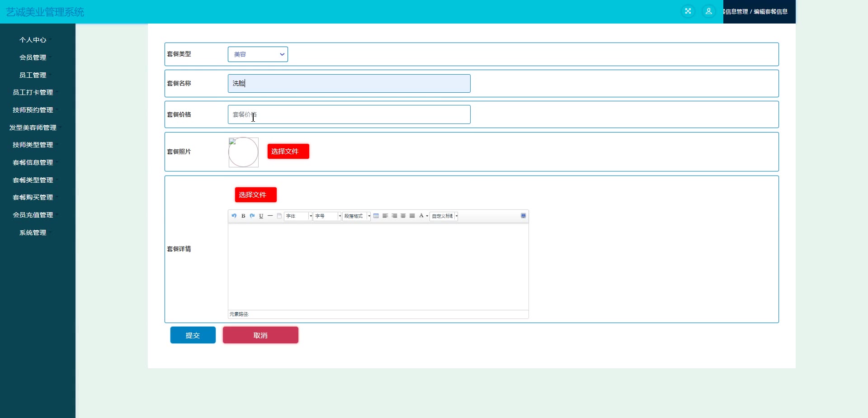Open 会员管理 sidebar menu

point(33,57)
